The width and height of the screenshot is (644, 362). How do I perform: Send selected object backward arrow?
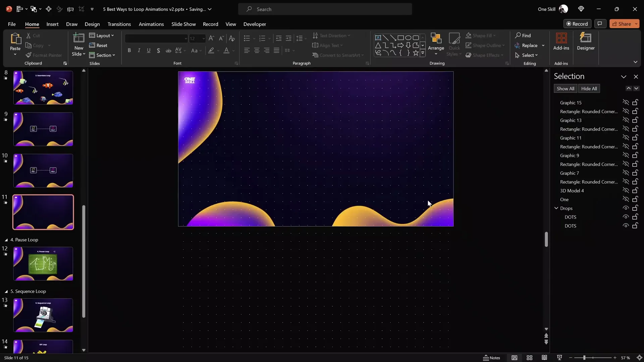tap(636, 88)
